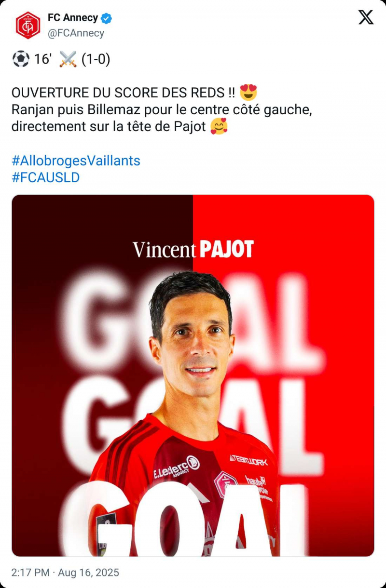
Task: Click the (1-0) score text
Action: pos(96,59)
